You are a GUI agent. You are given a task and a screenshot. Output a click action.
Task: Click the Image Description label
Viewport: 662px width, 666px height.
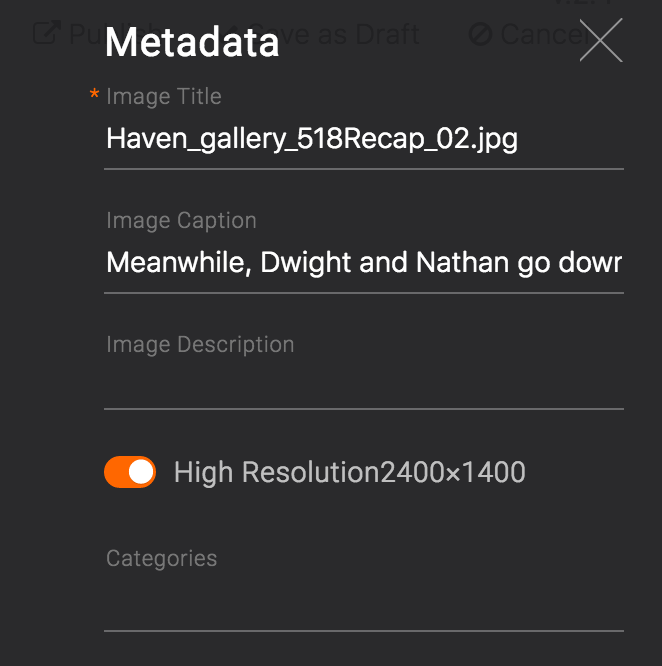click(200, 345)
